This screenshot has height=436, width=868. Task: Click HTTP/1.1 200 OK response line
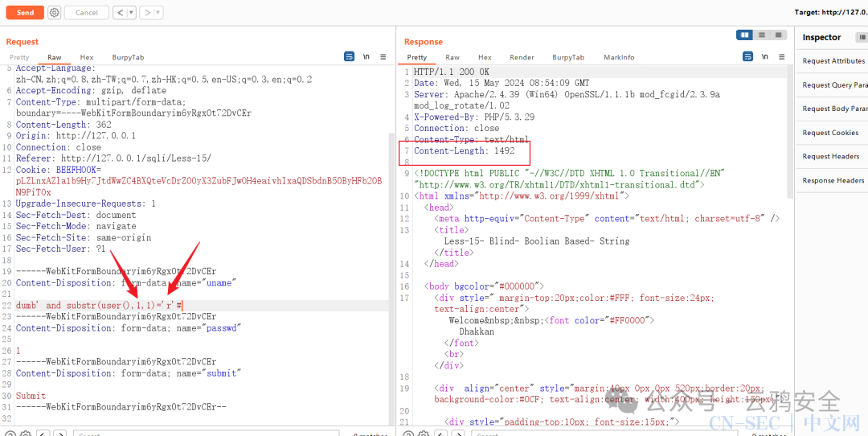[451, 72]
